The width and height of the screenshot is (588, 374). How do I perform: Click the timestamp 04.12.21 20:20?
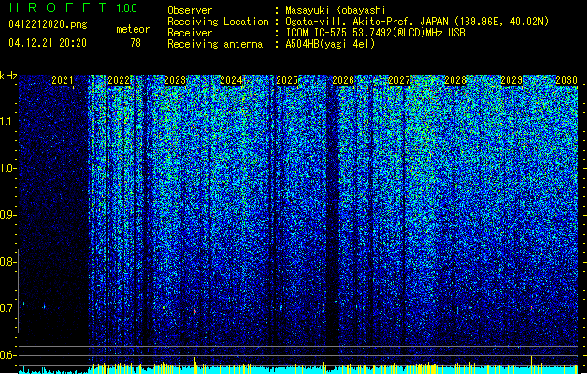pos(48,43)
